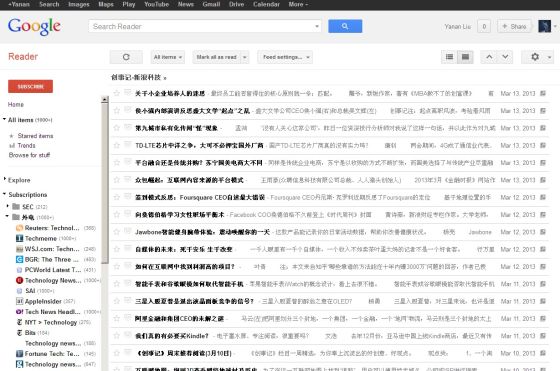Image resolution: width=560 pixels, height=371 pixels.
Task: Open Trends link in sidebar
Action: [26, 145]
